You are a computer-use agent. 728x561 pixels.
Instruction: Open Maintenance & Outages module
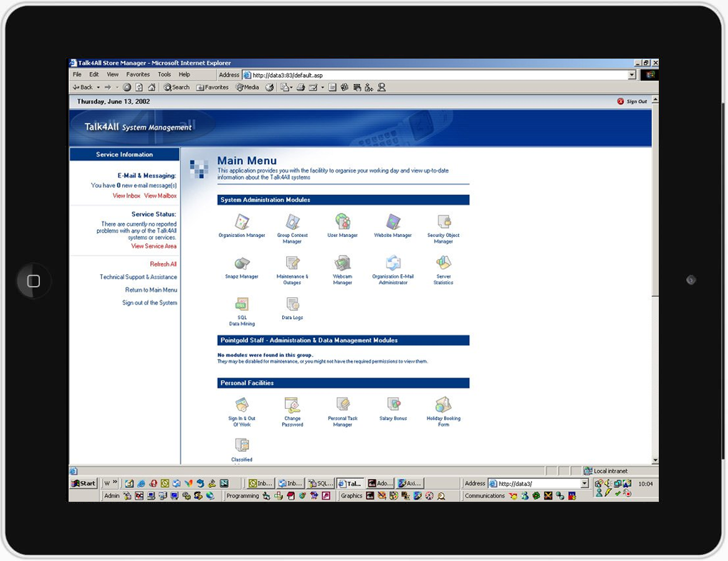[x=292, y=271]
